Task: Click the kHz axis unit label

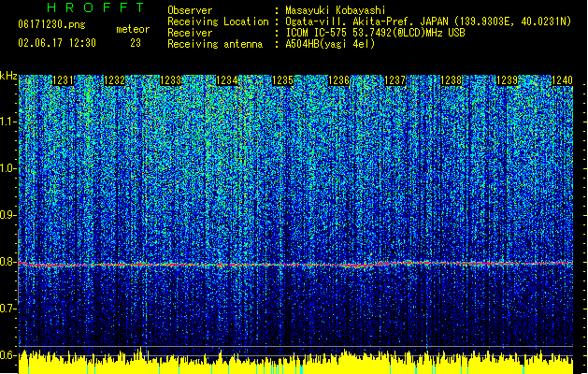Action: tap(8, 76)
